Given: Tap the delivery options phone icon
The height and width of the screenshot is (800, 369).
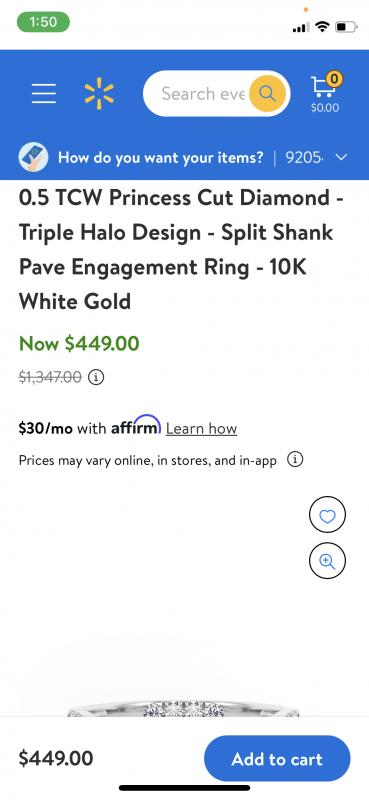Looking at the screenshot, I should pyautogui.click(x=34, y=157).
